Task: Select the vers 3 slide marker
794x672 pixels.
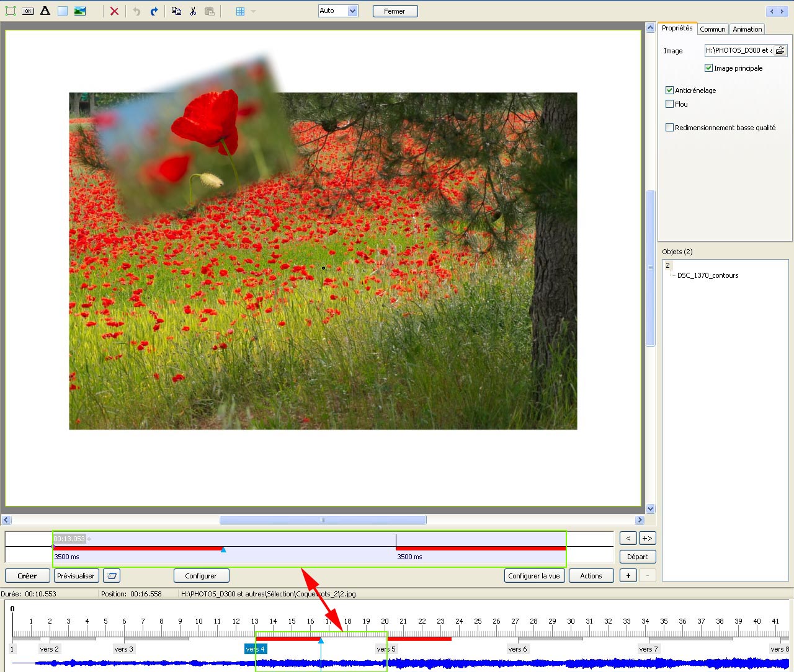Action: pyautogui.click(x=123, y=649)
